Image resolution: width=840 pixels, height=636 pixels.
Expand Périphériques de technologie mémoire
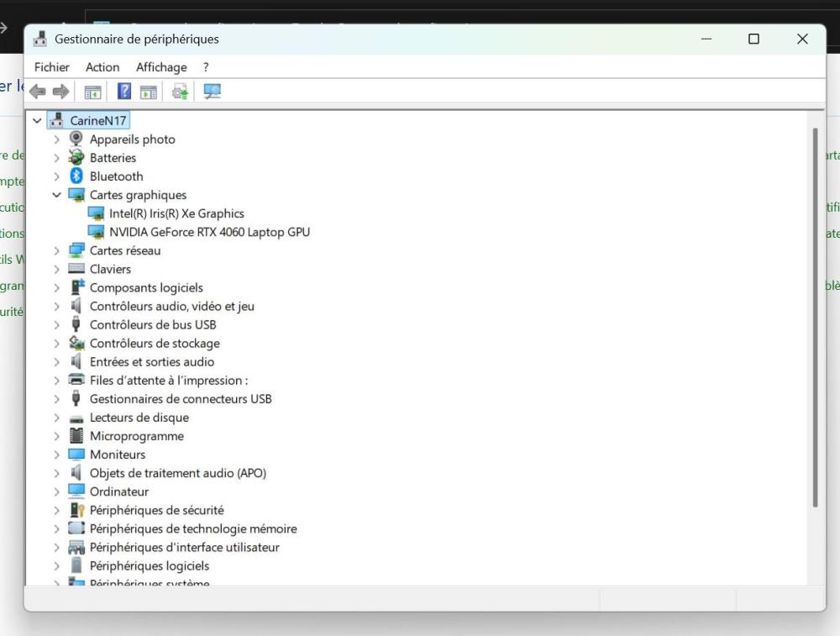point(57,528)
